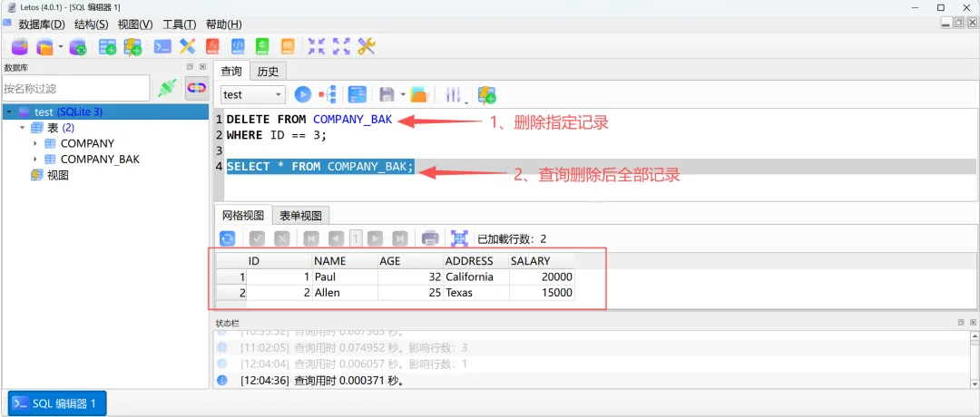Click the SALARY column header
This screenshot has width=980, height=417.
[x=542, y=261]
